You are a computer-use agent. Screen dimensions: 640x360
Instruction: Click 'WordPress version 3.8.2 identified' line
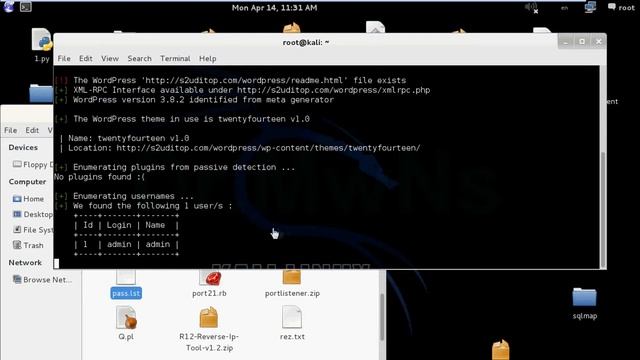[x=203, y=100]
